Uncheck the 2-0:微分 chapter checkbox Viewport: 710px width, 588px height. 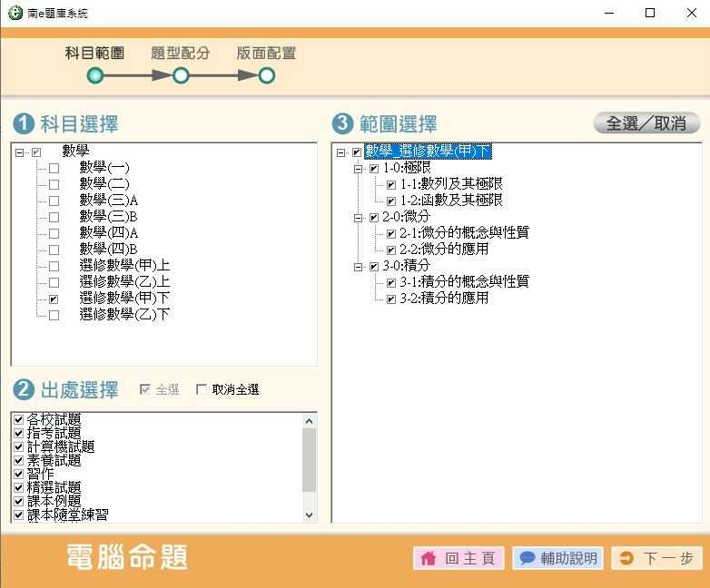pos(373,218)
